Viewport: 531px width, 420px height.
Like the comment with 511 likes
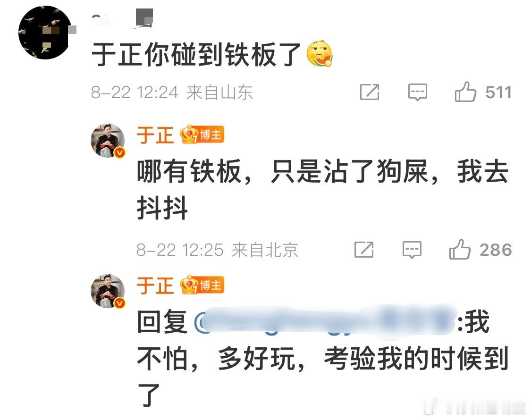[x=465, y=92]
